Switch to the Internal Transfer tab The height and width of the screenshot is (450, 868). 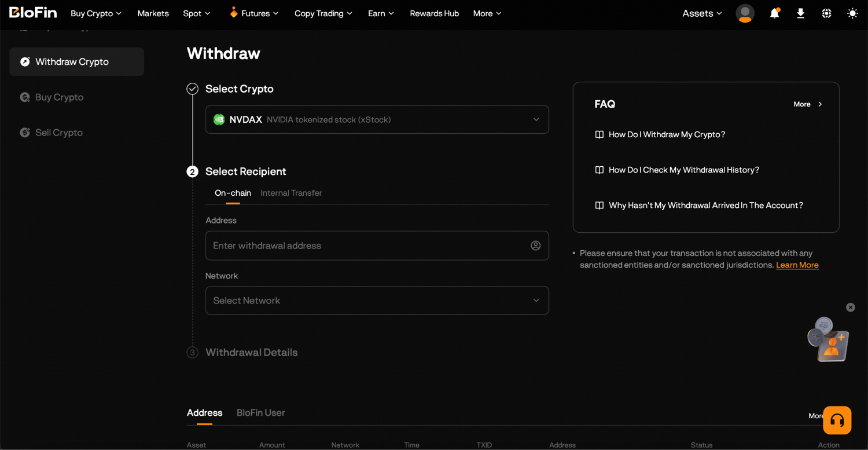[291, 193]
